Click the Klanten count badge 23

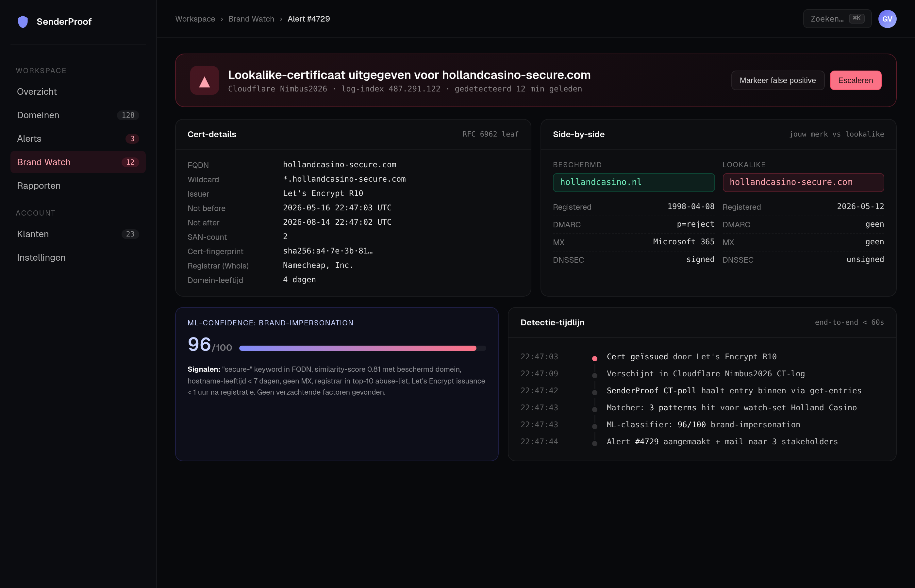130,234
